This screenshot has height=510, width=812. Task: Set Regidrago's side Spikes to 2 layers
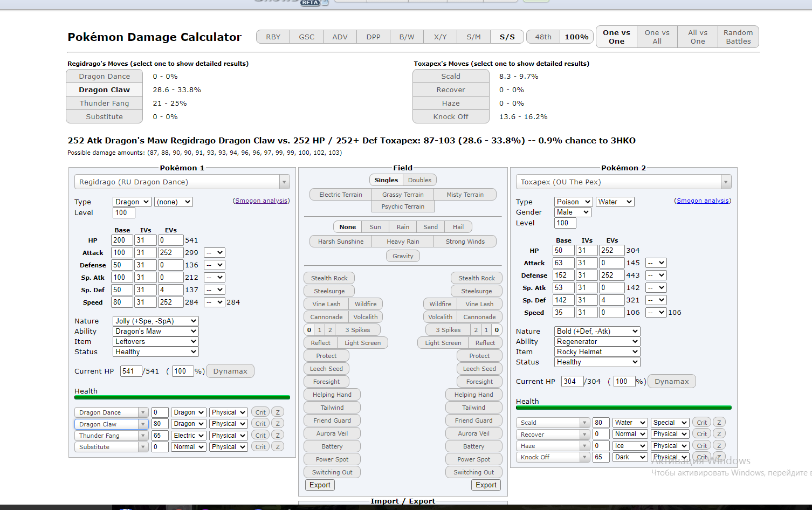[x=330, y=330]
